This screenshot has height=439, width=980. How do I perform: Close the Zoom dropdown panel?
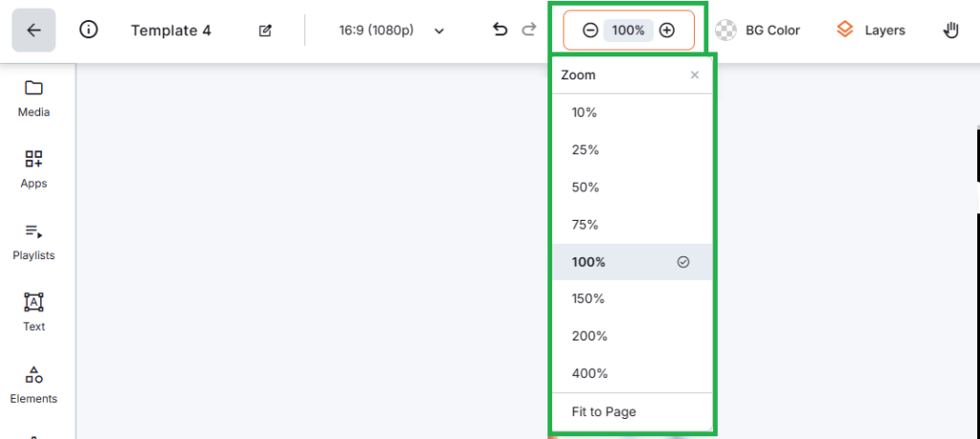click(x=695, y=75)
